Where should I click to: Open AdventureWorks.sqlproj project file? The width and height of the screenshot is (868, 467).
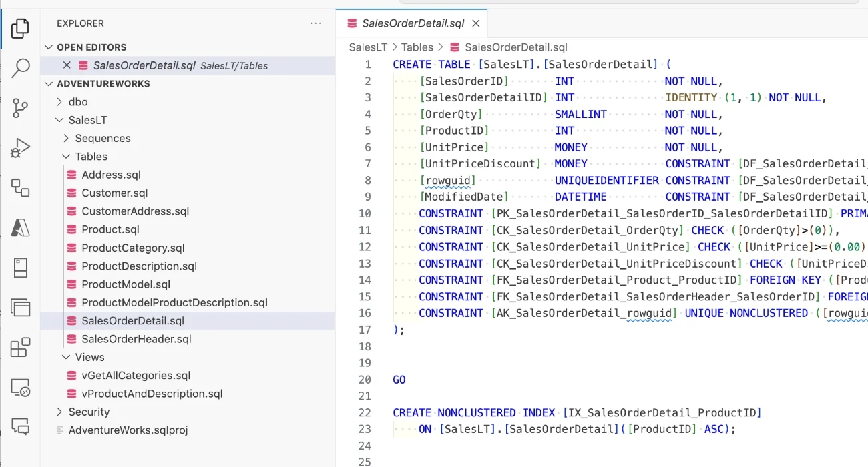point(128,430)
